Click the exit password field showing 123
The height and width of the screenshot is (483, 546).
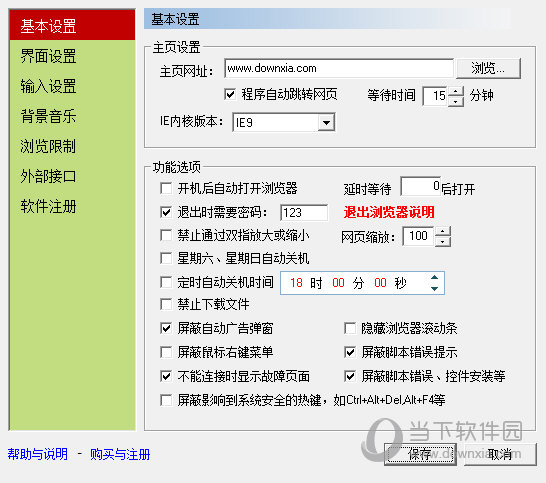point(304,212)
